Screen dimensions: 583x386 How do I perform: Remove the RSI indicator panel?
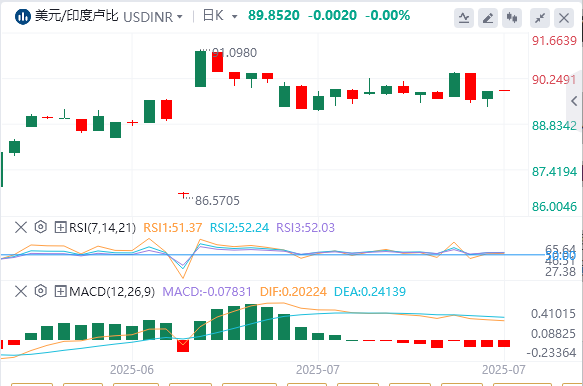[21, 227]
